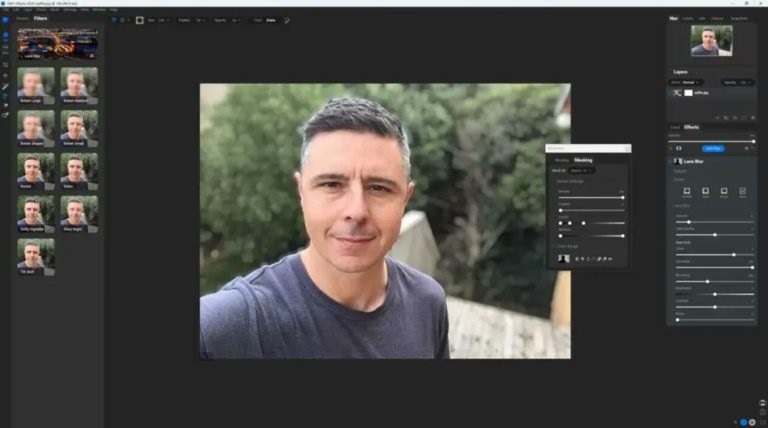Click the last mask tool icon in Masking panel
The width and height of the screenshot is (768, 428).
[x=610, y=259]
